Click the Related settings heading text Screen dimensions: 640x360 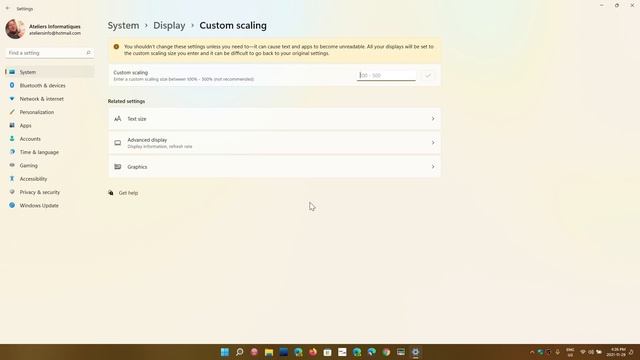click(126, 101)
